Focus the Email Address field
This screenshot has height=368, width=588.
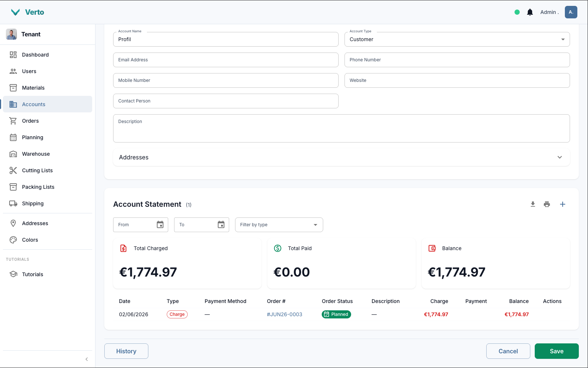point(226,60)
